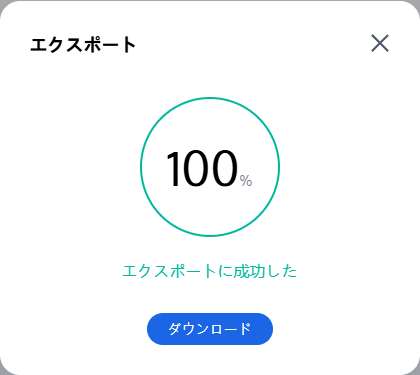
Task: Click the blue ダウンロード button
Action: [x=210, y=329]
